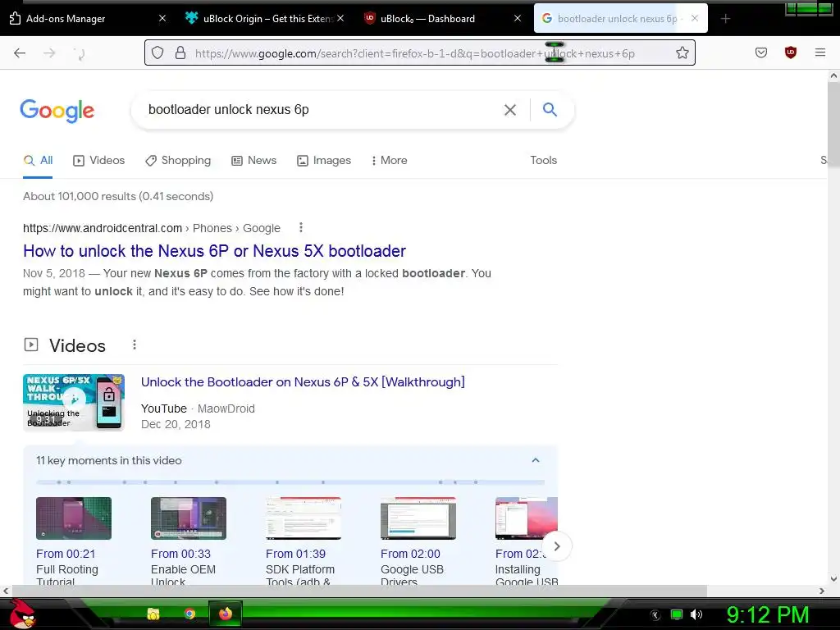Select the Videos search filter

click(x=99, y=160)
